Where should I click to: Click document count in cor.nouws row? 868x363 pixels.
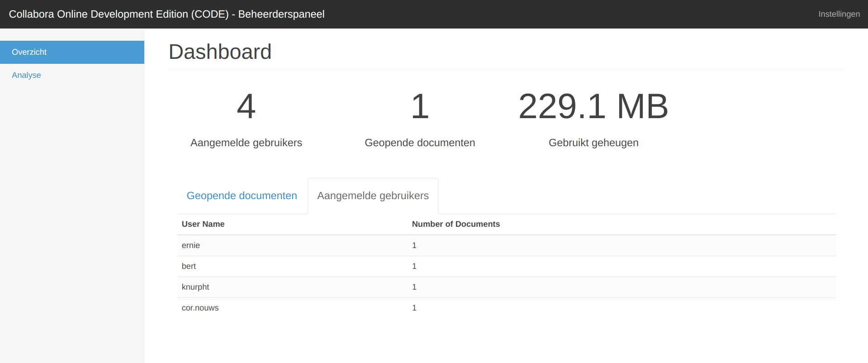coord(414,308)
